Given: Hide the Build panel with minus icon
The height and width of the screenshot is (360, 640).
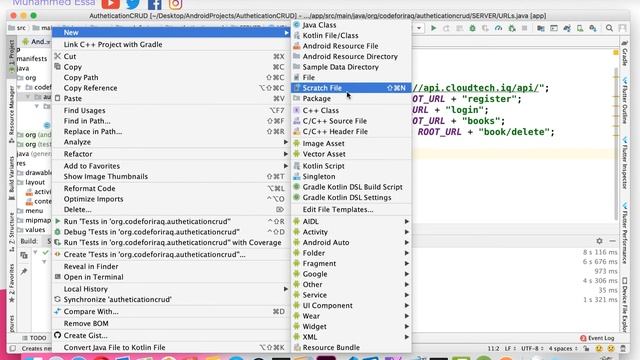Looking at the screenshot, I should pos(612,241).
